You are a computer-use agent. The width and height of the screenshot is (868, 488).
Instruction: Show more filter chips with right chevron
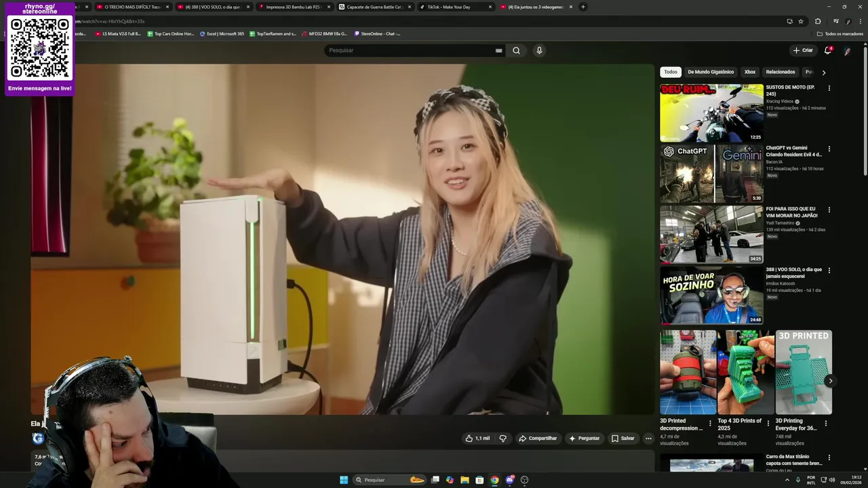824,73
